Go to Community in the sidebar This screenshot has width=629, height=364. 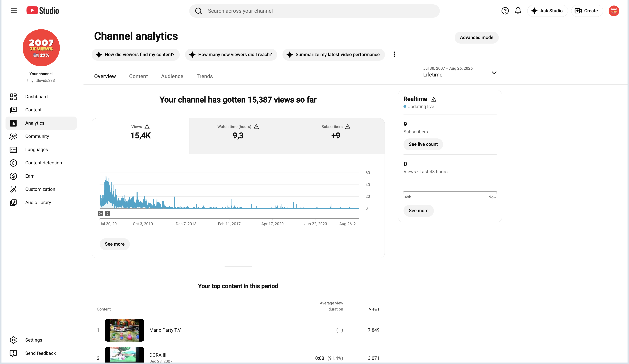point(41,136)
